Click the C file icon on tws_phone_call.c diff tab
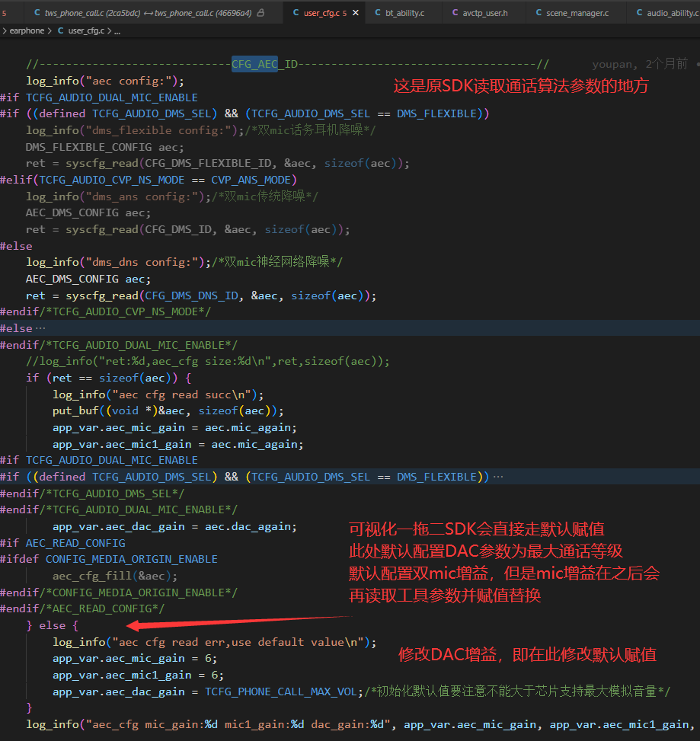 pos(37,13)
